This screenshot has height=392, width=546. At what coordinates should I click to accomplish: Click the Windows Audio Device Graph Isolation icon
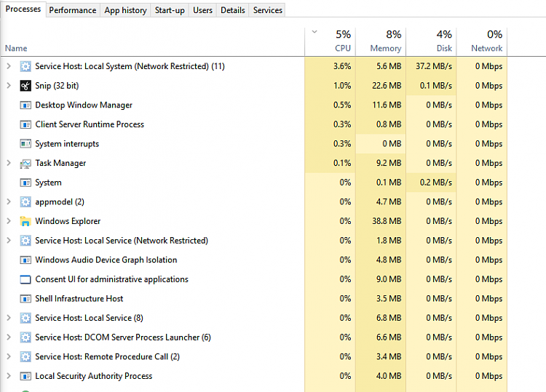click(x=25, y=260)
